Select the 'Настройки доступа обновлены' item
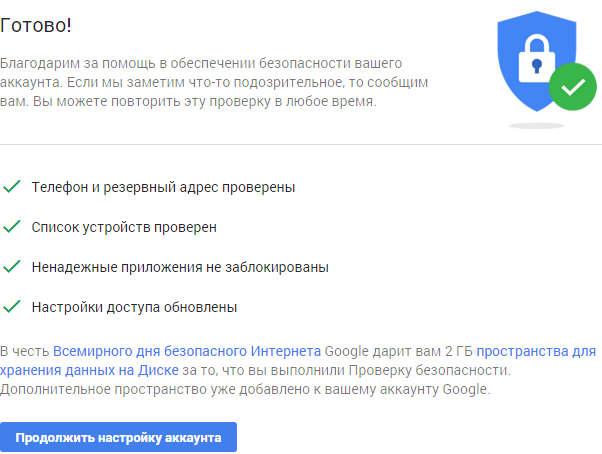 tap(134, 307)
